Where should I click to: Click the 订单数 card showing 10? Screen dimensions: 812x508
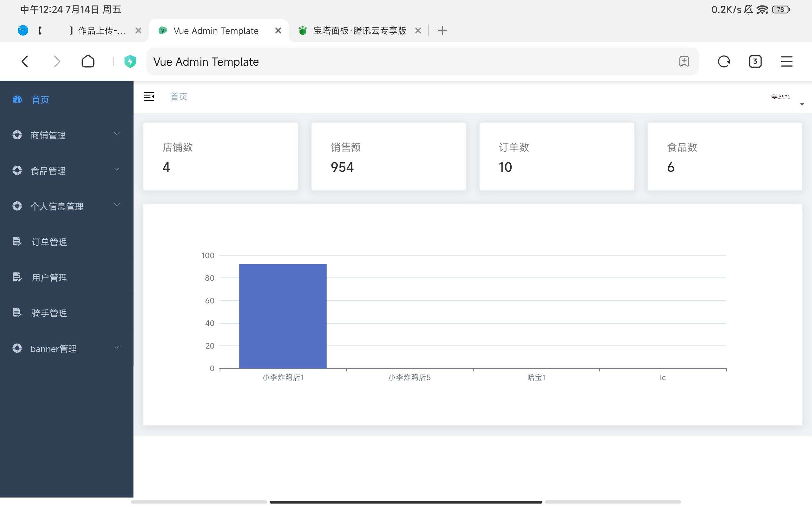click(x=557, y=157)
